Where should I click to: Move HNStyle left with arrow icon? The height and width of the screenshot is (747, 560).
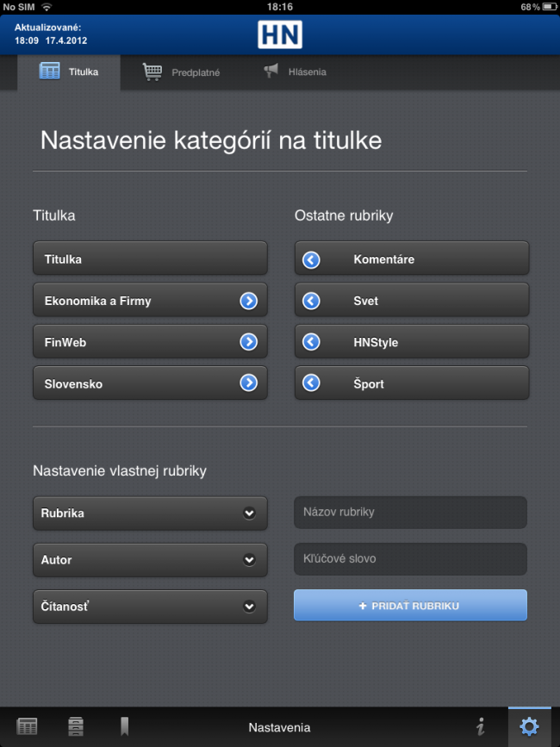coord(311,341)
